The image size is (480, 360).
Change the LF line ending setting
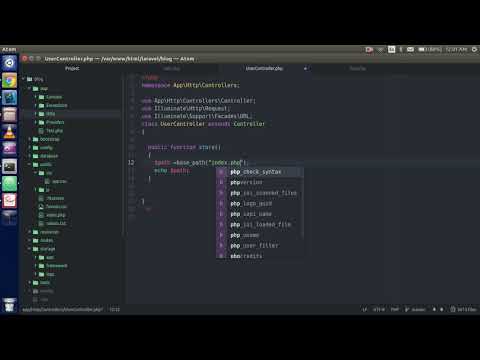(364, 309)
